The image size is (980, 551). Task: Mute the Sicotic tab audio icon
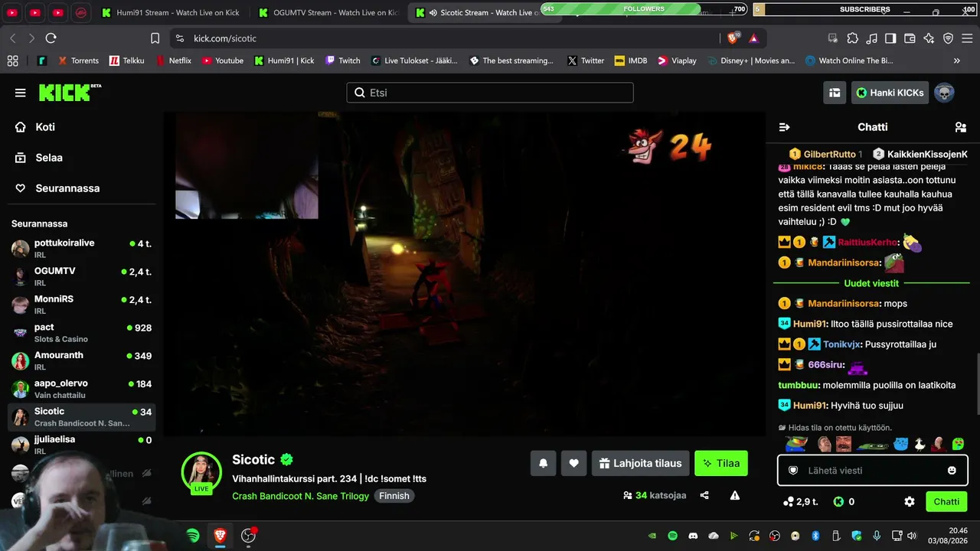433,13
